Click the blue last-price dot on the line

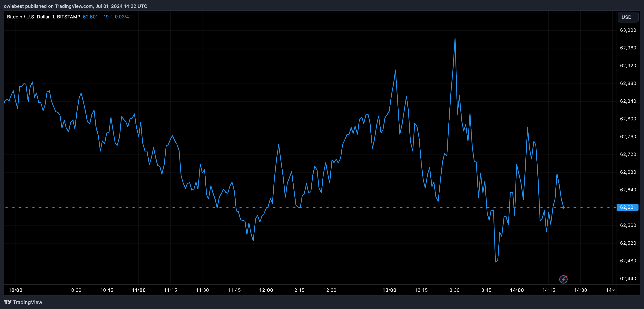563,207
